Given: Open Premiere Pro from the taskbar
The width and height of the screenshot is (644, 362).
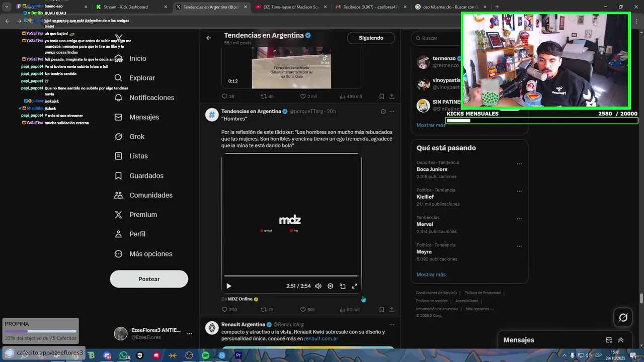Looking at the screenshot, I should 238,355.
